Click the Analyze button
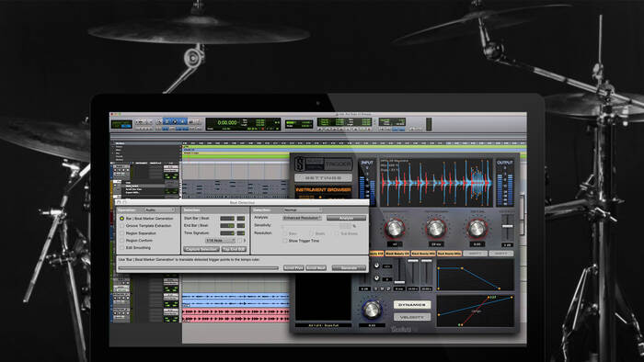The width and height of the screenshot is (644, 362). click(x=346, y=218)
